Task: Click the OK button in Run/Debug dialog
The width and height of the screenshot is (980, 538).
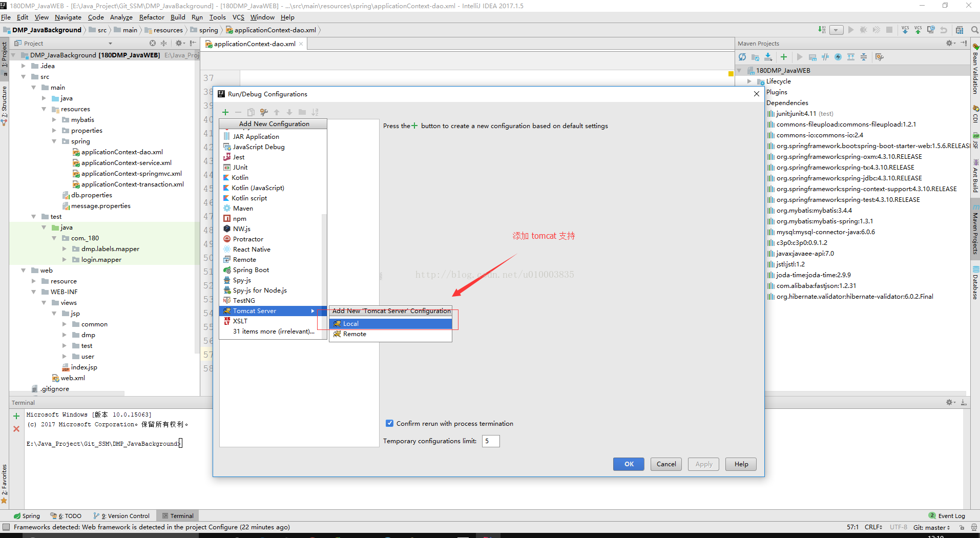Action: (x=629, y=464)
